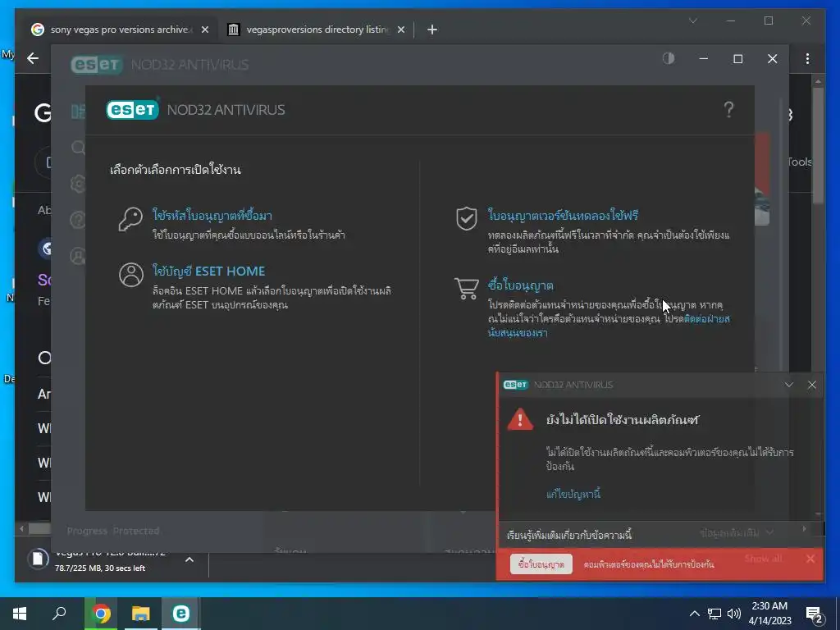Click Chrome horizontal scrollbar left arrow
This screenshot has width=840, height=630.
click(21, 529)
